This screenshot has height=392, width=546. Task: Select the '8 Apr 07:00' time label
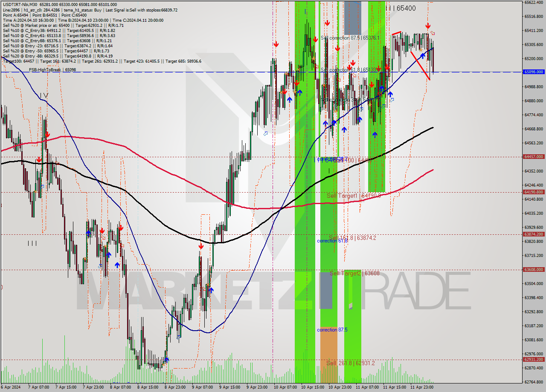coord(120,387)
